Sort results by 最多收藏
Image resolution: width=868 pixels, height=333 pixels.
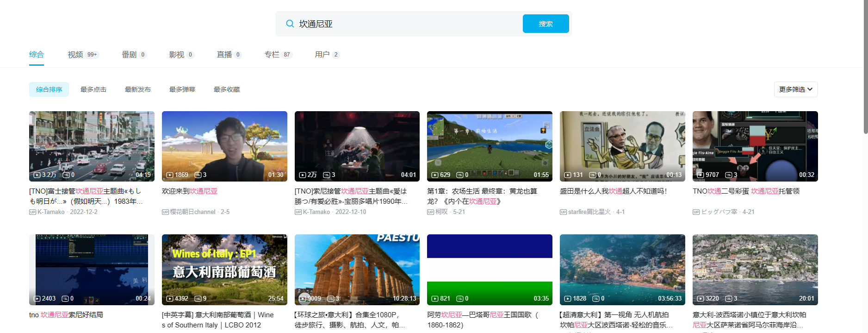pos(227,89)
